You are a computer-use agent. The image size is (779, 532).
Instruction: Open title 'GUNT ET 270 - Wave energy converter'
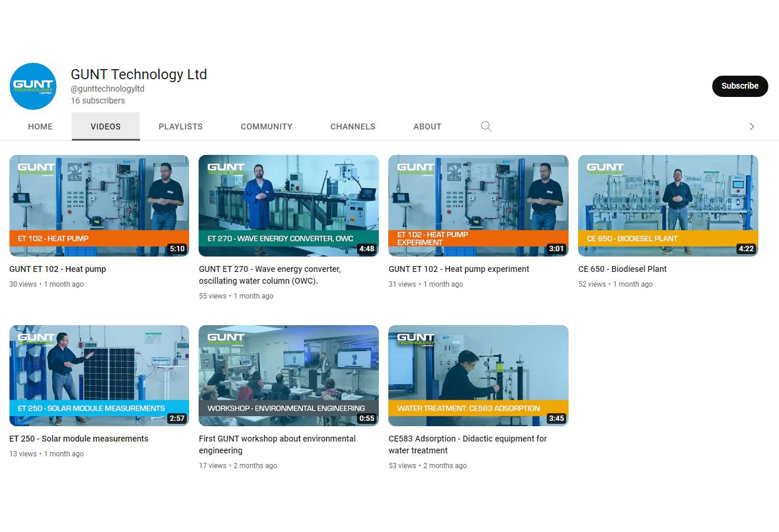point(270,275)
